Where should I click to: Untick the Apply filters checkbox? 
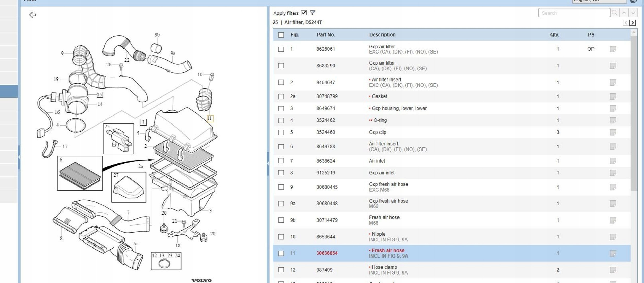(x=304, y=13)
